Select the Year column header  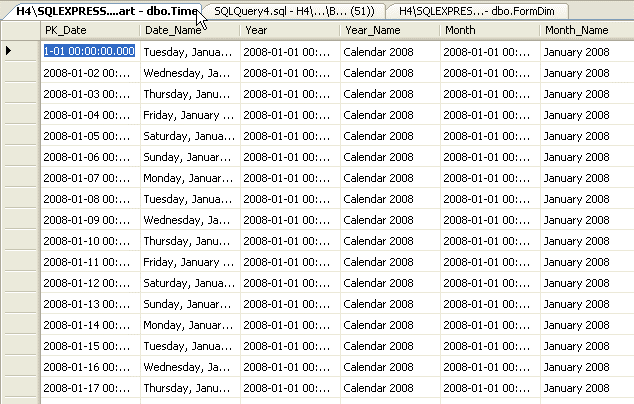click(x=290, y=31)
